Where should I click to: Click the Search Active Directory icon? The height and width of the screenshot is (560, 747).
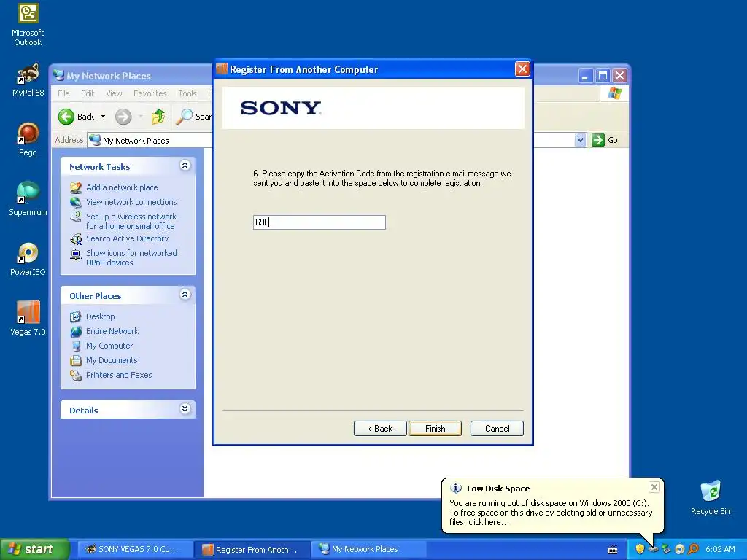76,239
